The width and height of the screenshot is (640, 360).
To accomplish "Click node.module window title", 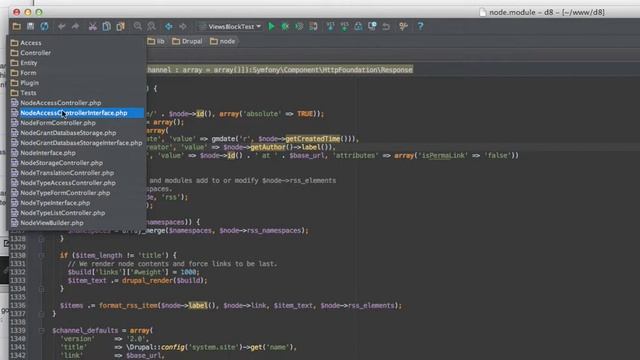I will pyautogui.click(x=547, y=12).
